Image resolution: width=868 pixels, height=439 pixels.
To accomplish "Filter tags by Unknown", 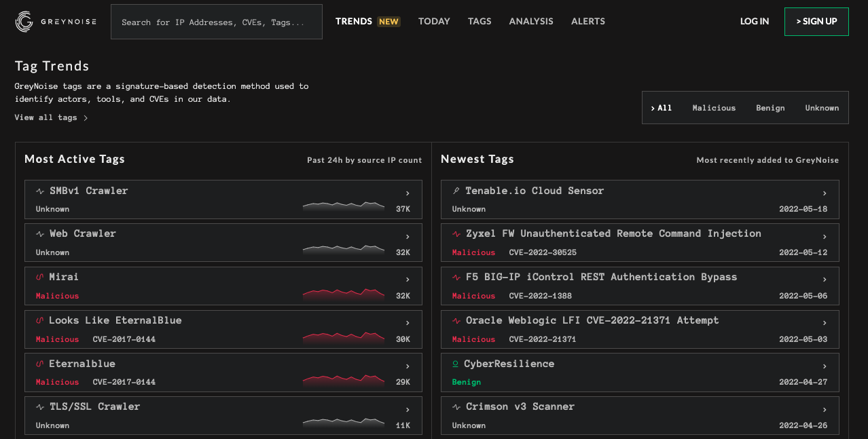I will [822, 108].
